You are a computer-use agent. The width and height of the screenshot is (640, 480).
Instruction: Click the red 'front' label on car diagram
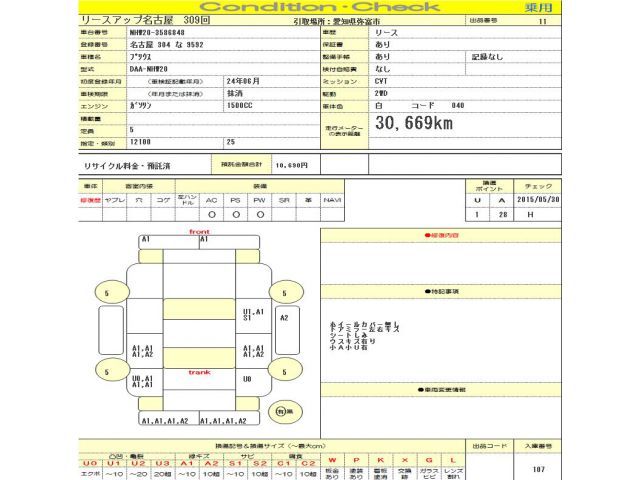[199, 232]
